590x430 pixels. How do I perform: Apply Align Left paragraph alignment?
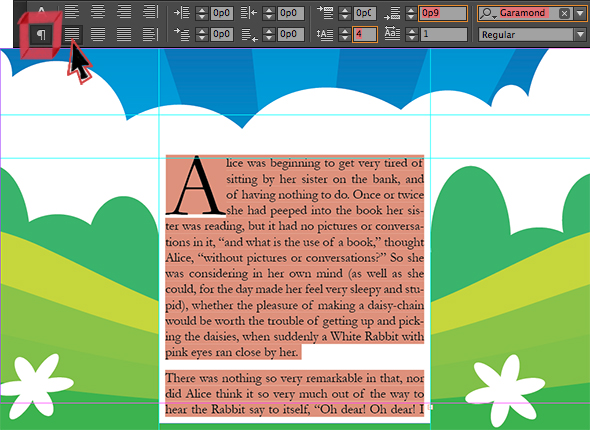(71, 12)
